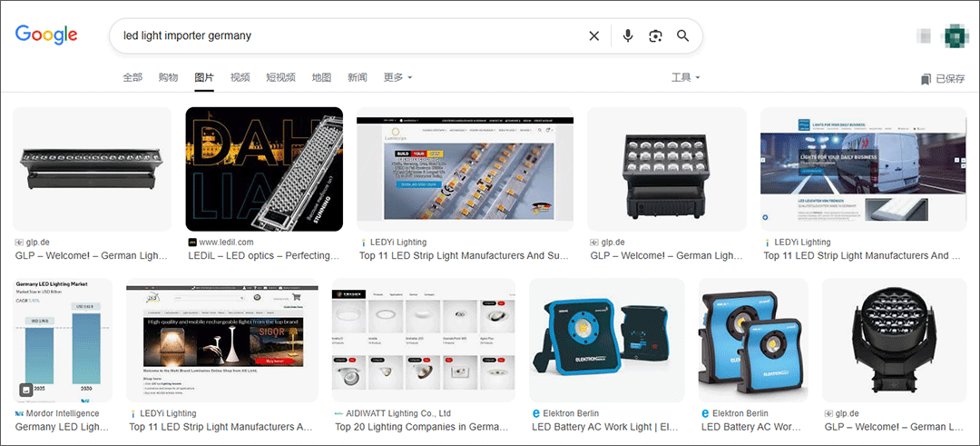
Task: Open the white van website thumbnail
Action: [863, 169]
